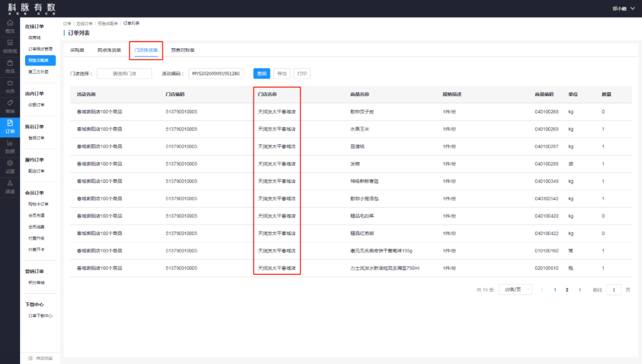This screenshot has width=642, height=364.
Task: Open 付费开卡 menu item
Action: tap(36, 249)
